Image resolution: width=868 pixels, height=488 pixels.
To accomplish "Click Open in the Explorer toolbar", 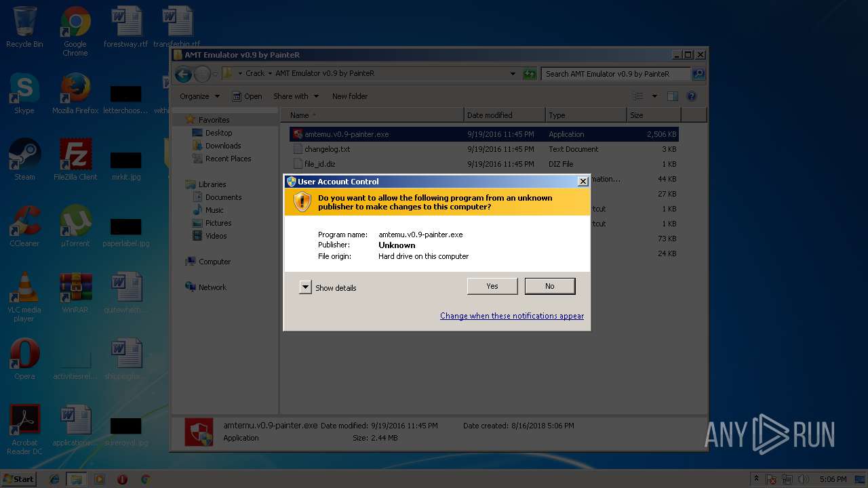I will pyautogui.click(x=247, y=96).
